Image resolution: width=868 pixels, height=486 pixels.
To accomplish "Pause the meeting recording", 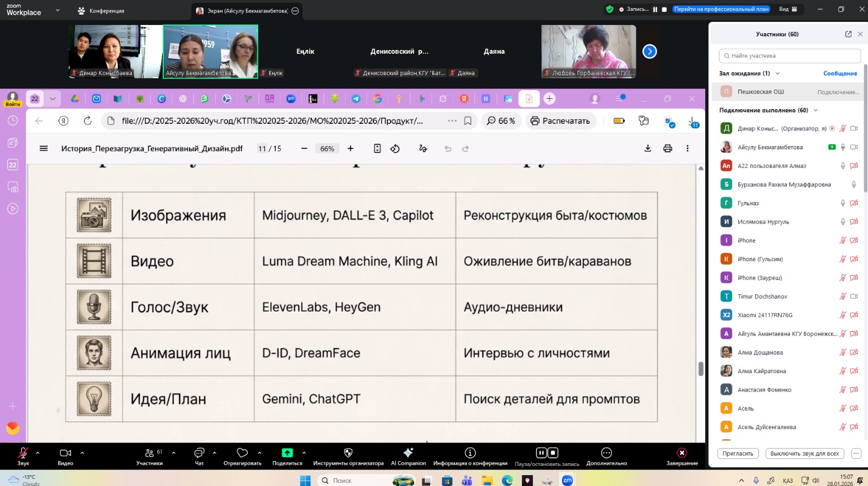I will [x=541, y=452].
